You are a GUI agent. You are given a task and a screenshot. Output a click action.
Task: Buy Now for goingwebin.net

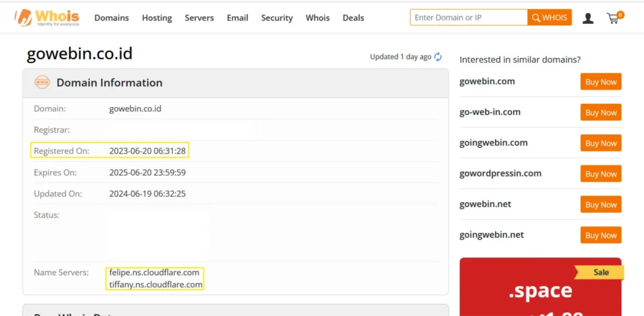click(601, 235)
